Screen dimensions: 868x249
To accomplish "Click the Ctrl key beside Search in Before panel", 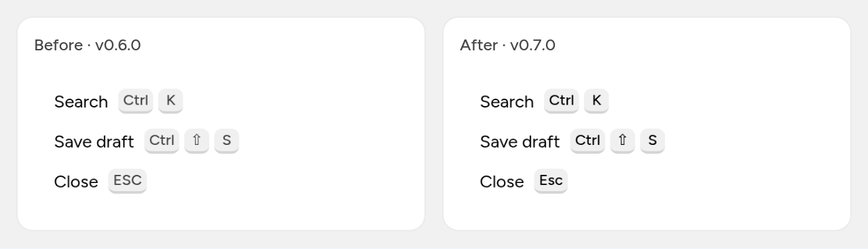I will pos(136,101).
